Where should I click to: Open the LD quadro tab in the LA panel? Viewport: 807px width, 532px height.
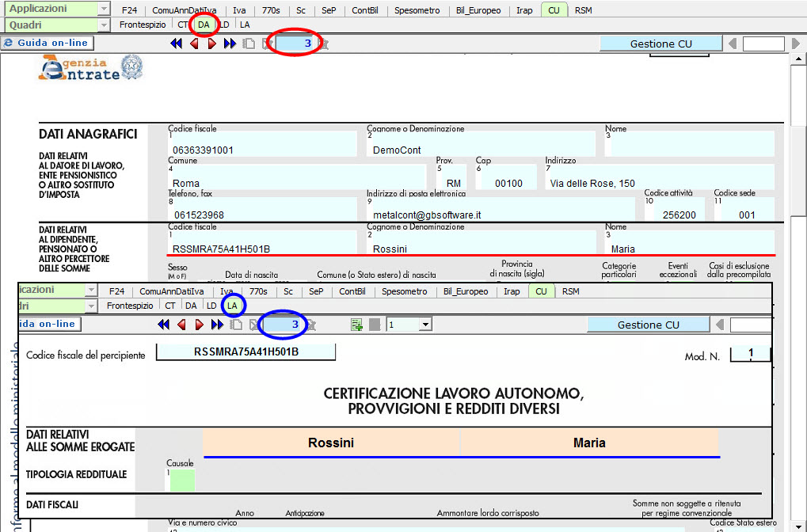211,306
